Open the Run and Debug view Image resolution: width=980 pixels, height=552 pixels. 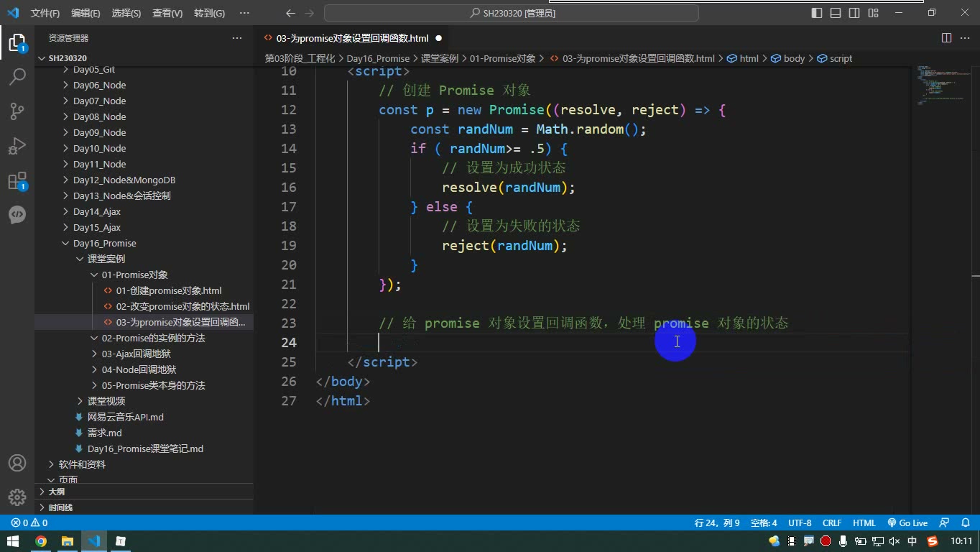(17, 145)
